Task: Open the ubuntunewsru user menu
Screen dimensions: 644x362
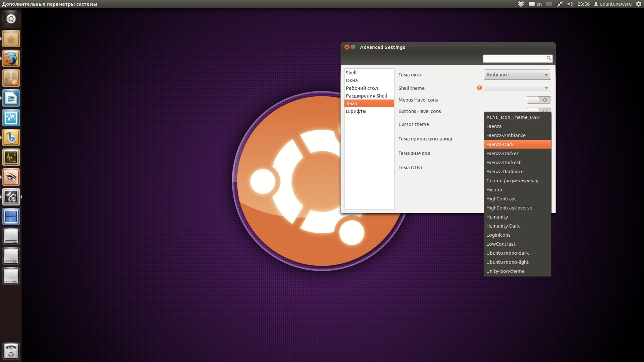Action: [x=612, y=4]
